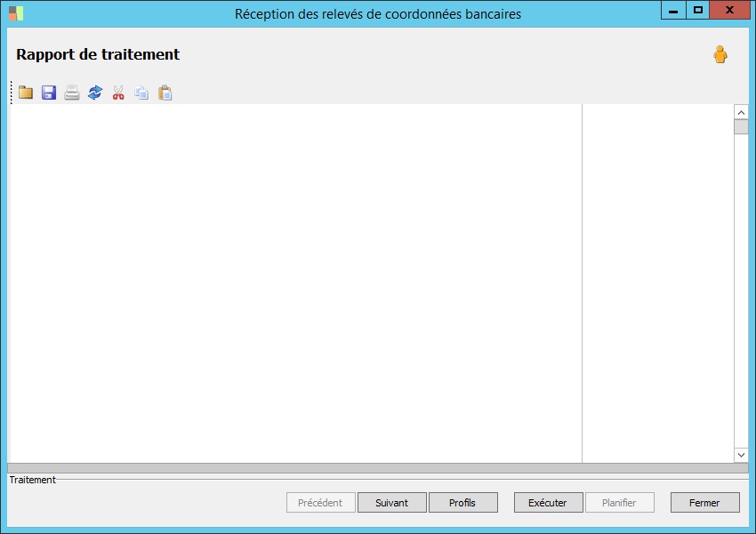Open a report with the folder icon
This screenshot has width=756, height=534.
[x=26, y=93]
